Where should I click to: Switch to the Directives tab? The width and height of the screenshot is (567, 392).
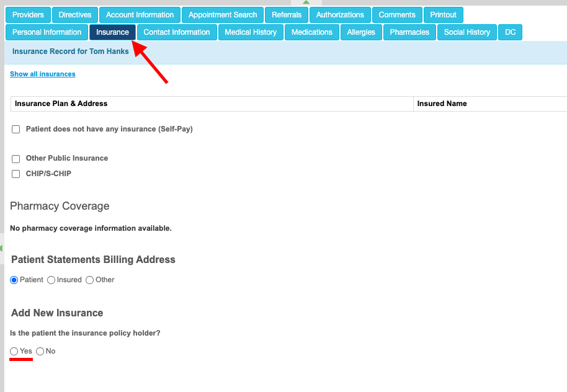point(75,15)
